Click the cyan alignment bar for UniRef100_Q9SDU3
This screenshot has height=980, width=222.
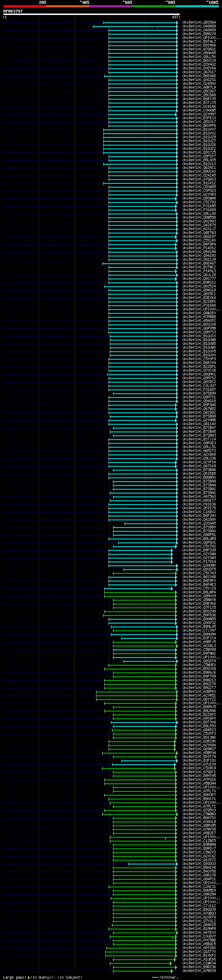tap(153, 864)
